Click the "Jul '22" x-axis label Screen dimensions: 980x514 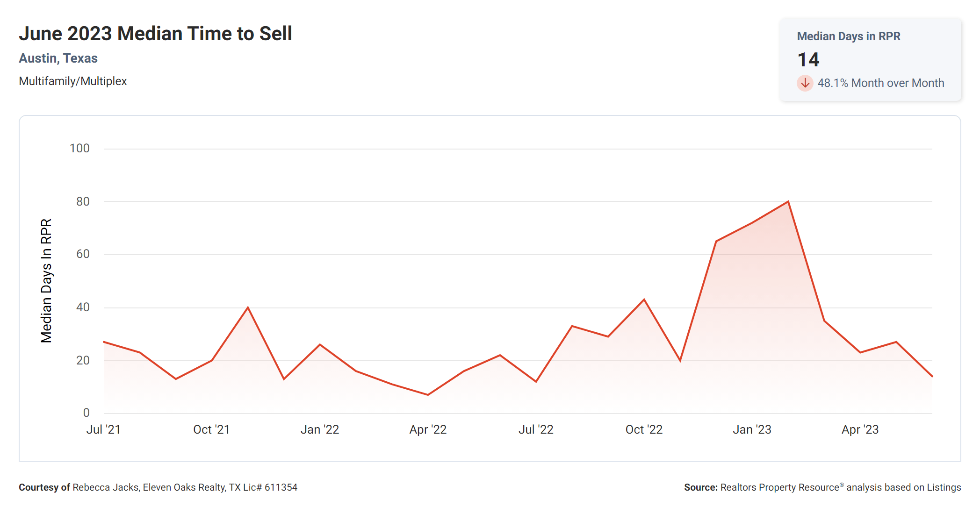click(536, 429)
